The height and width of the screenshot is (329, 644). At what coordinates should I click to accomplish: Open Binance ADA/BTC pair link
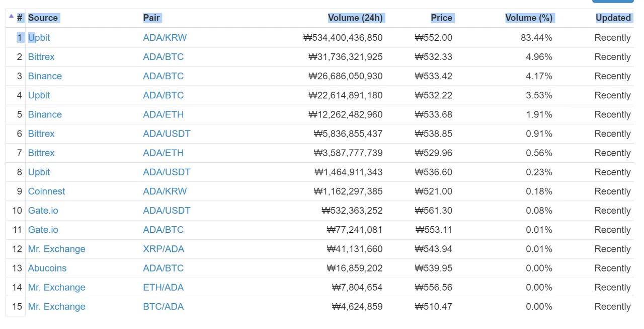pos(163,76)
